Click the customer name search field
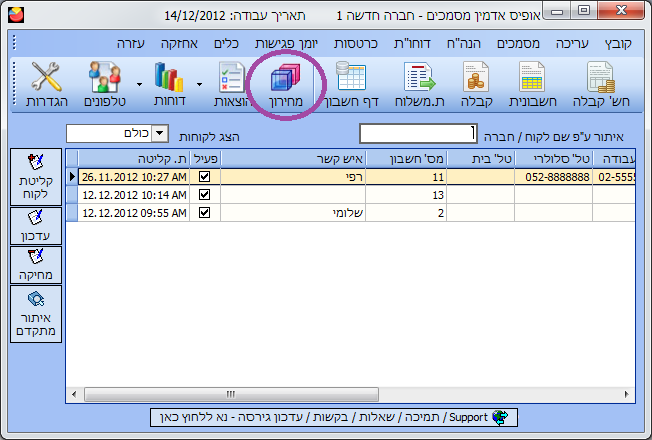Screen dimensions: 652x440 418,133
